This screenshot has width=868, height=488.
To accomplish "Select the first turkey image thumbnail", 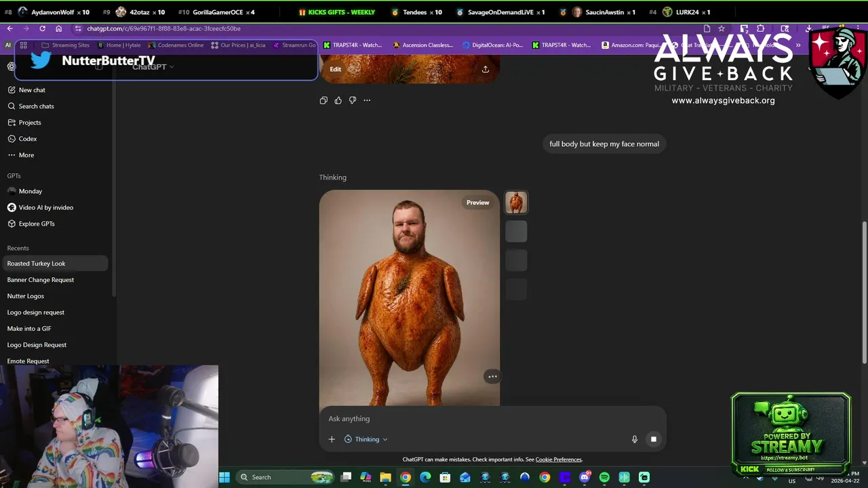I will tap(516, 203).
